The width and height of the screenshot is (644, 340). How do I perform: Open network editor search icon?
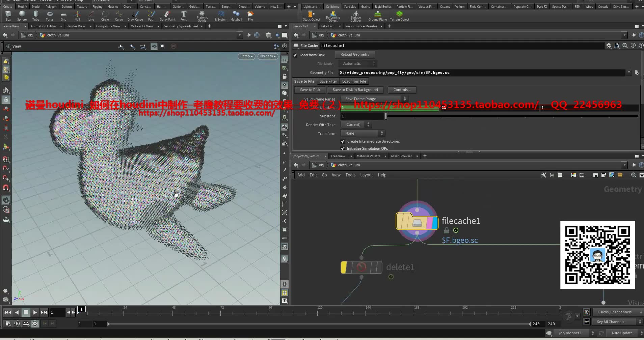click(634, 175)
